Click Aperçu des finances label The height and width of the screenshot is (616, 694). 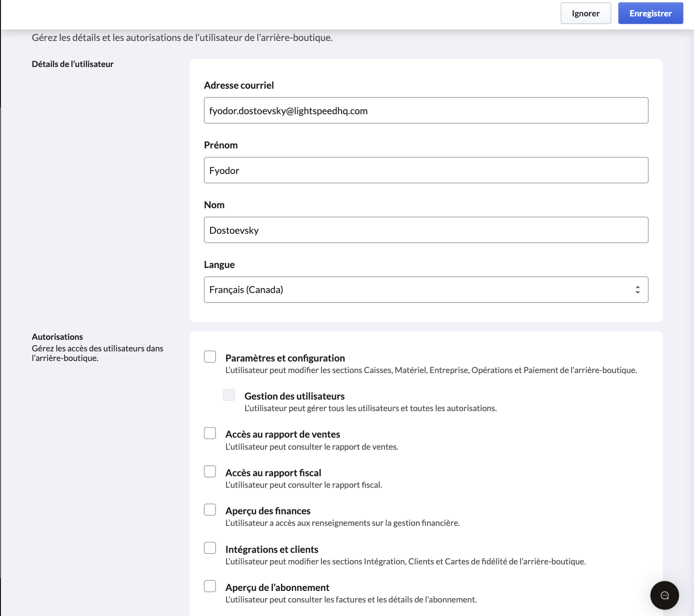coord(268,511)
